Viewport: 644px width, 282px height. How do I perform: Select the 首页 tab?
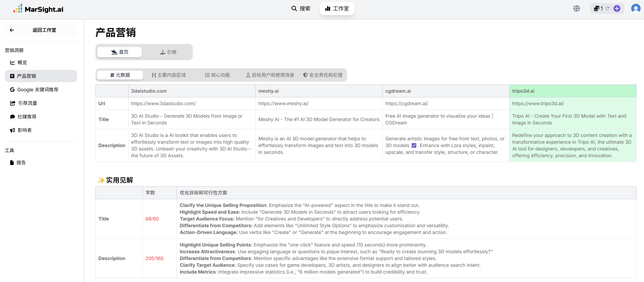pyautogui.click(x=120, y=52)
